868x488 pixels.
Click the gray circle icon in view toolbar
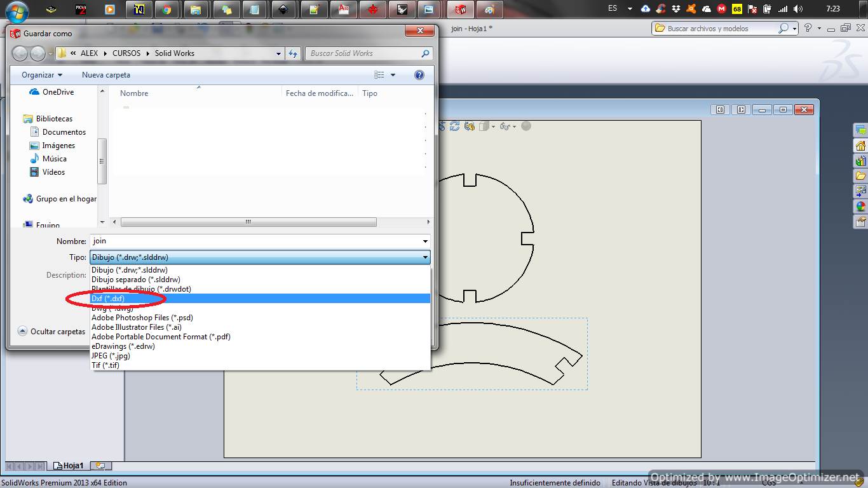(526, 126)
